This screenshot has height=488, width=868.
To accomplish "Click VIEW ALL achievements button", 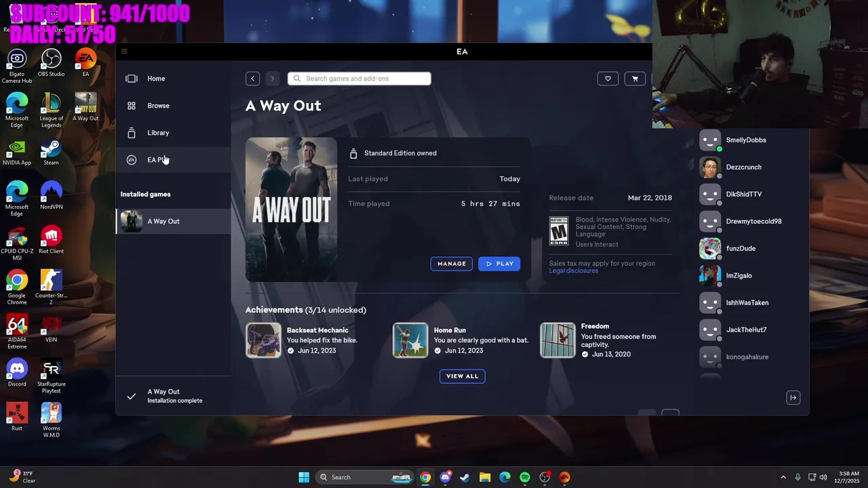I will [x=462, y=376].
